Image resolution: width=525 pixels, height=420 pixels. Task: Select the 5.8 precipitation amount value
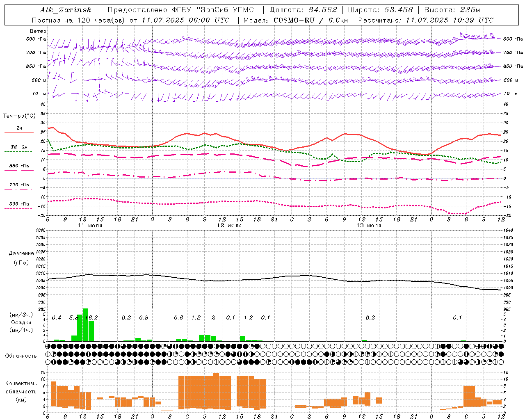pos(74,317)
